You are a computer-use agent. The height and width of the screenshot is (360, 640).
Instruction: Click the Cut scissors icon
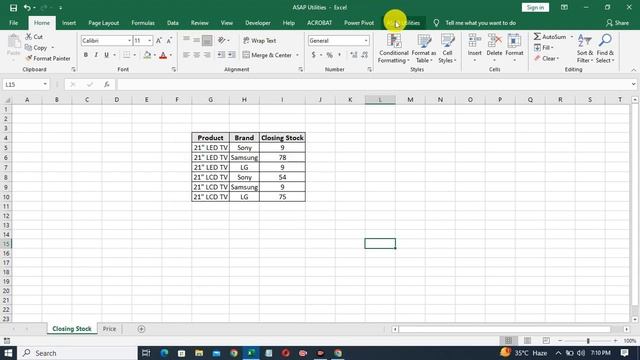tap(29, 37)
